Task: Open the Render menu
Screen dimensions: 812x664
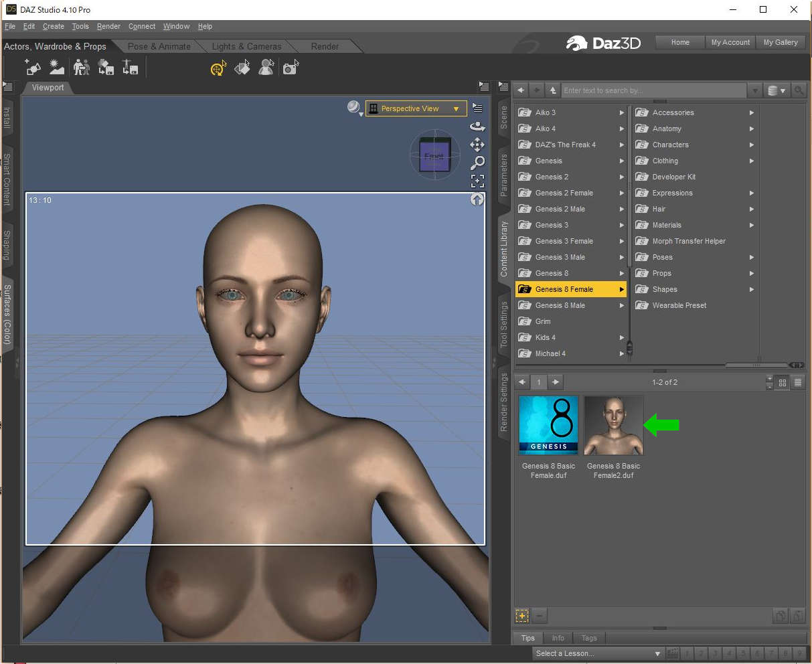Action: tap(108, 27)
